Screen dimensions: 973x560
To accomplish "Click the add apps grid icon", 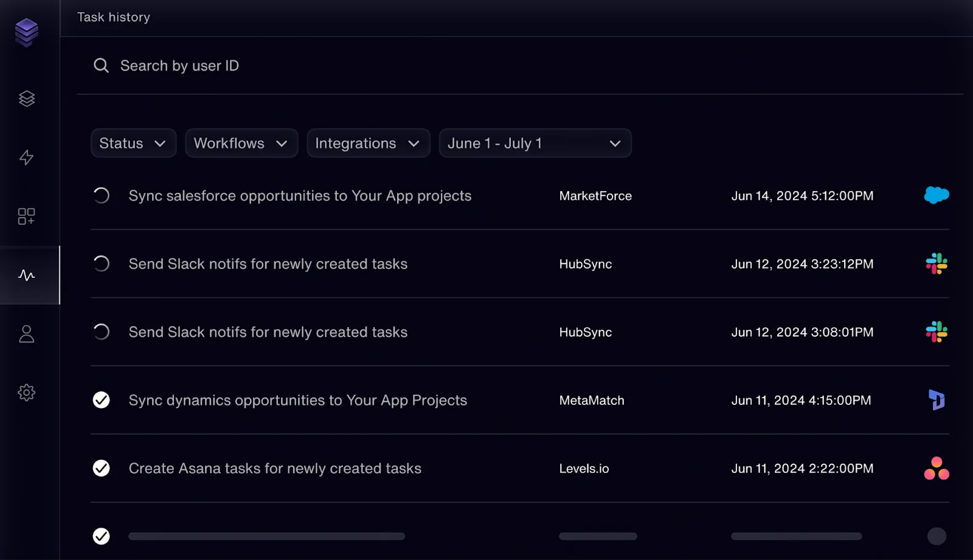I will tap(26, 216).
